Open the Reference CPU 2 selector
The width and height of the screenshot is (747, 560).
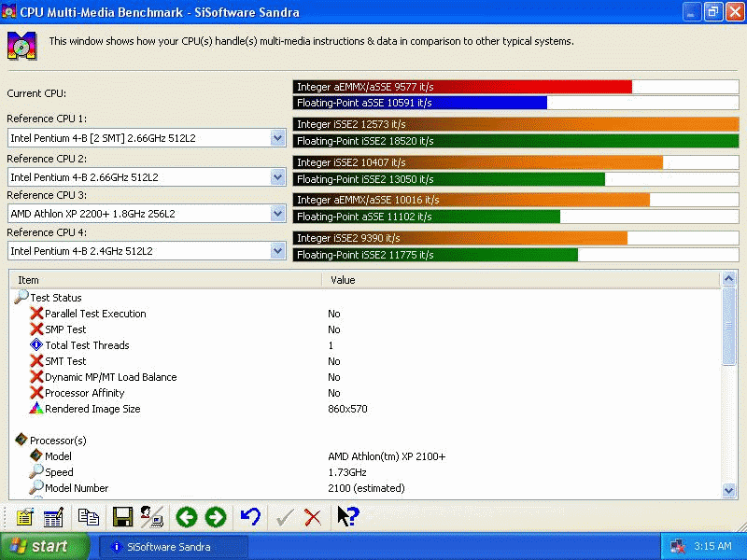[277, 176]
